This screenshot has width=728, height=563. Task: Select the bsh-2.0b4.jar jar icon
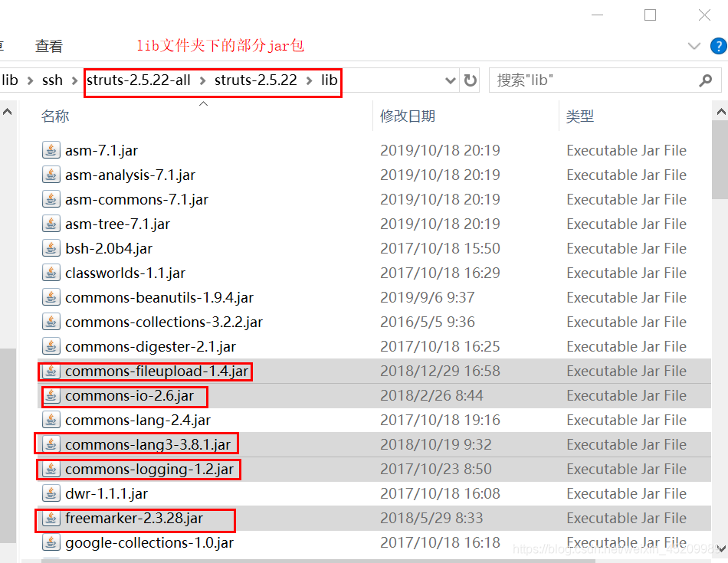51,248
